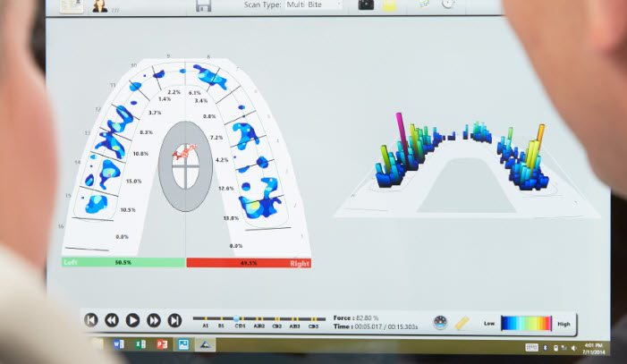Open PowerPoint from the taskbar
This screenshot has width=627, height=364.
162,344
